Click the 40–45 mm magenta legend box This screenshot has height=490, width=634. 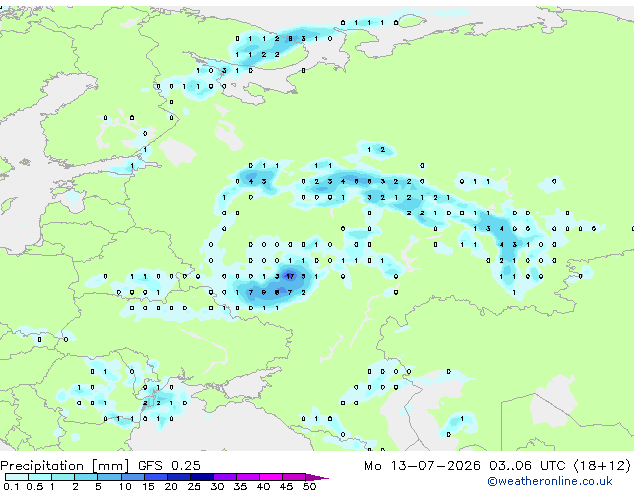pos(271,477)
